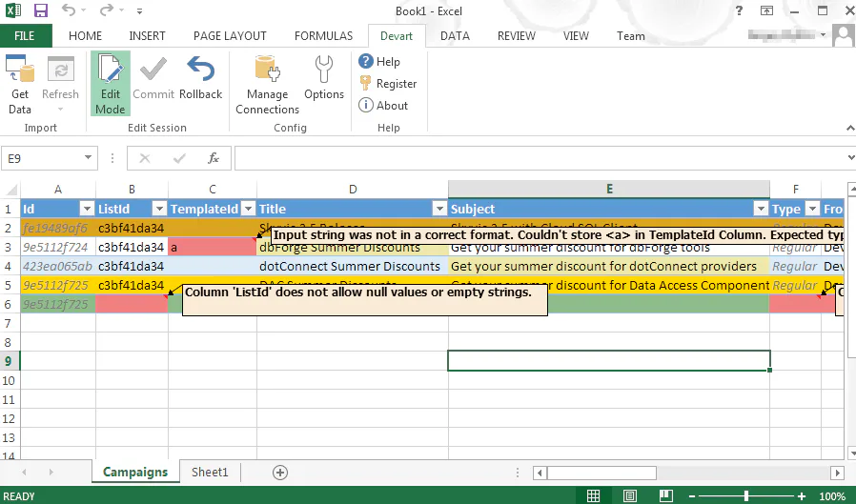Switch to the VIEW ribbon tab
The image size is (856, 504).
click(576, 36)
